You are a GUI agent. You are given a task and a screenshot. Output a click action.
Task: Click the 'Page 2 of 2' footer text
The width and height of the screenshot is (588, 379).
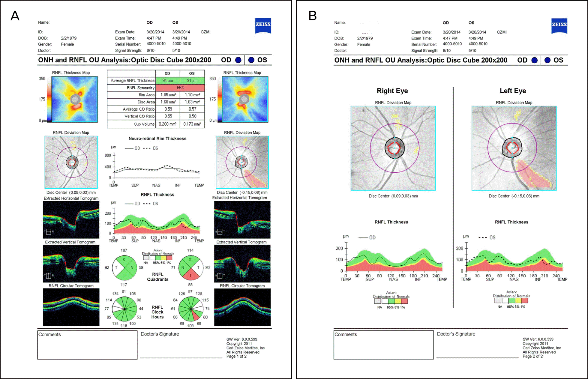click(x=532, y=356)
